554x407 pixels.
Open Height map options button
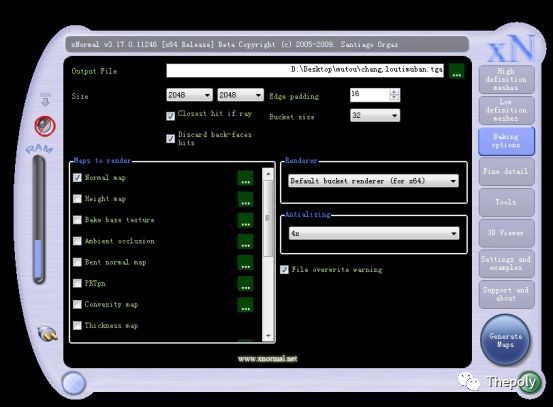coord(245,199)
